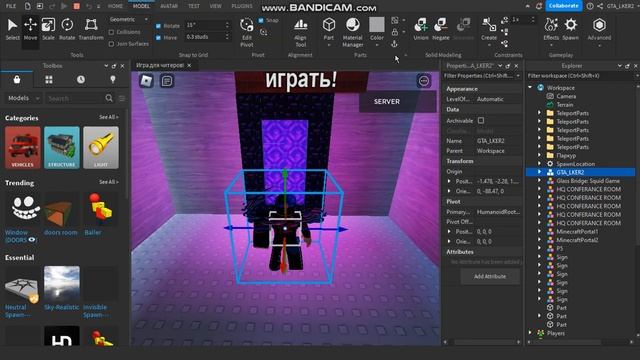Click the Add Attribute button
The height and width of the screenshot is (360, 640).
[490, 276]
